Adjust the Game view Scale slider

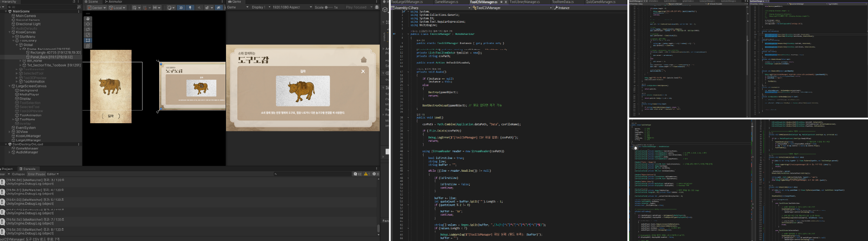tap(329, 7)
